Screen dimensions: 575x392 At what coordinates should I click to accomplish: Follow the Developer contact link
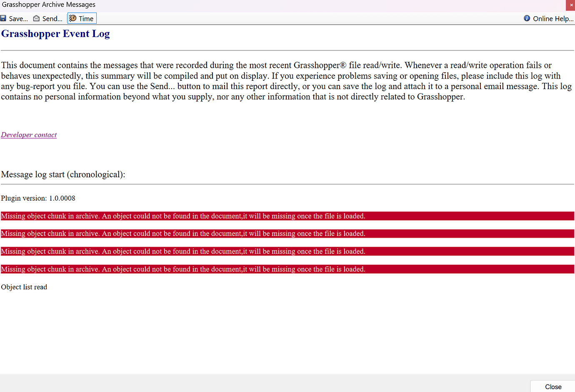(29, 134)
